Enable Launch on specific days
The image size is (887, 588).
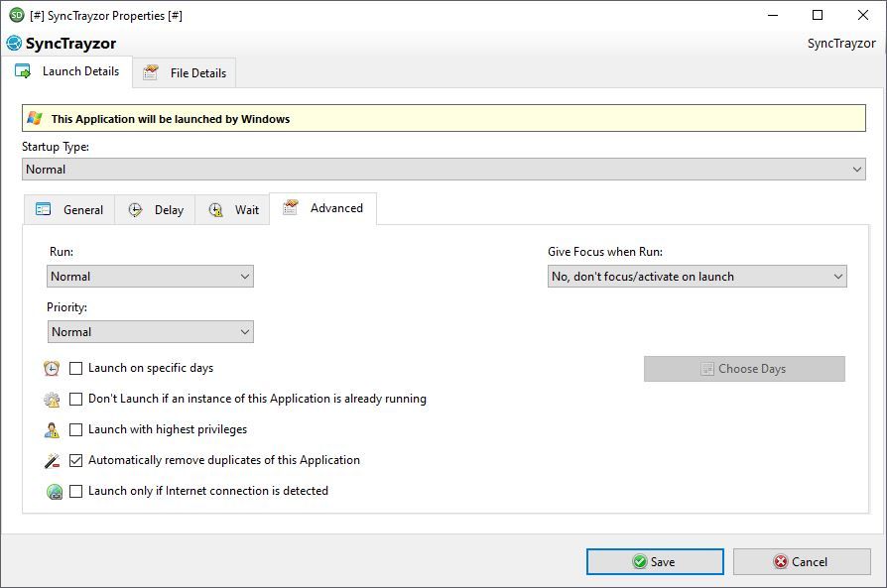74,368
